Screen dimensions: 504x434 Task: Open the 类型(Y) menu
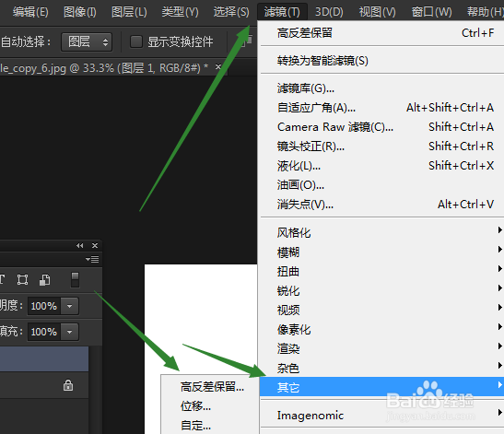pyautogui.click(x=180, y=12)
